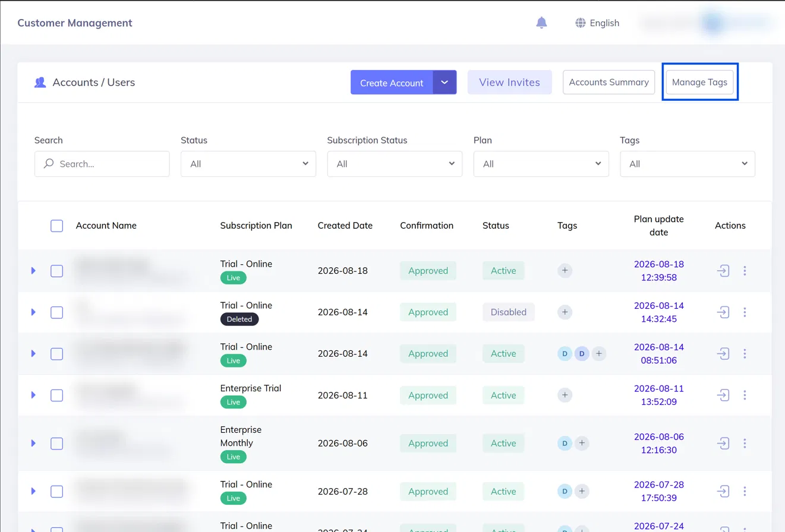Add tag to 2026-08-18 account

click(x=565, y=271)
